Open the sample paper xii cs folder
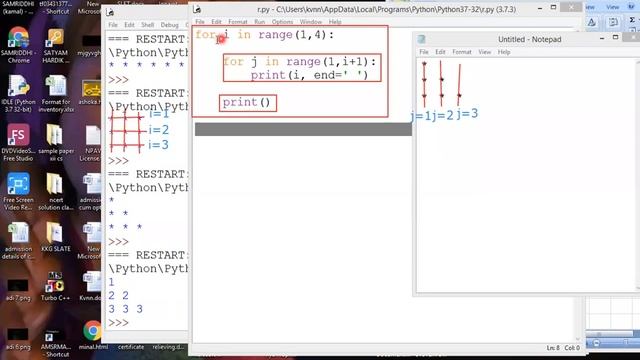 (x=56, y=143)
